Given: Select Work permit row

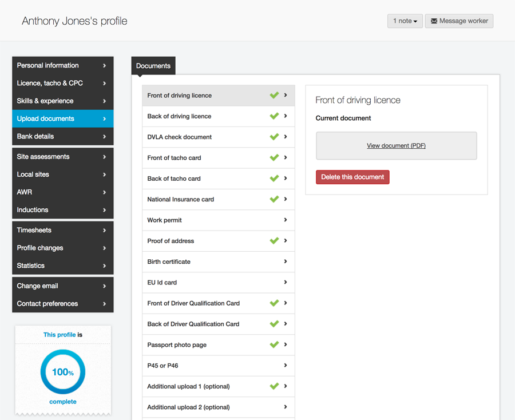Looking at the screenshot, I should click(x=219, y=220).
